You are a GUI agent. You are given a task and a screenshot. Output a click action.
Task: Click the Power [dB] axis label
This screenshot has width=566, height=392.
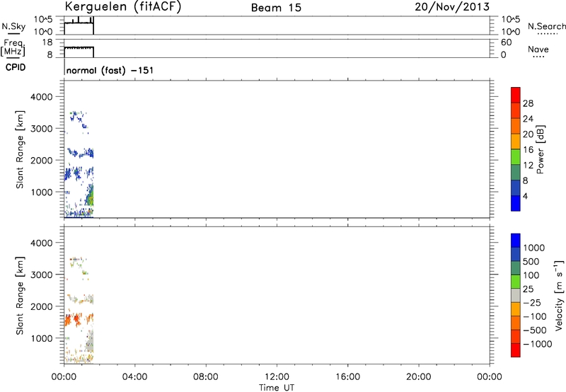[x=541, y=149]
